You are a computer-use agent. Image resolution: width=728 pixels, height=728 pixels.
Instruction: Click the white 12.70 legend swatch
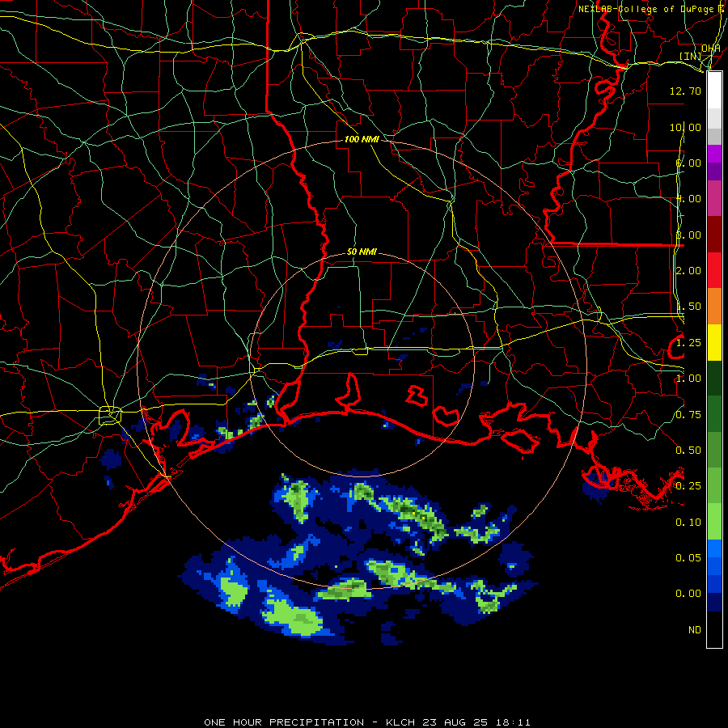714,91
